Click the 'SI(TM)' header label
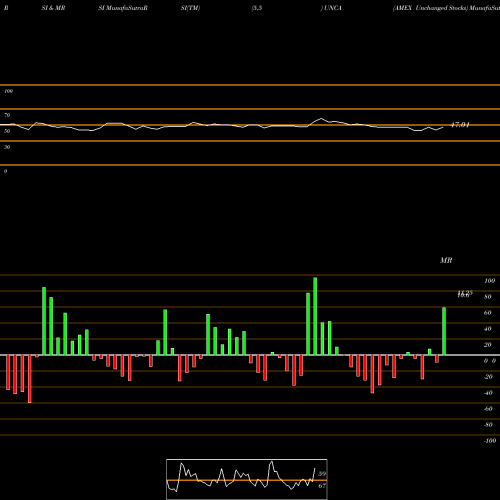This screenshot has height=500, width=500. [190, 8]
